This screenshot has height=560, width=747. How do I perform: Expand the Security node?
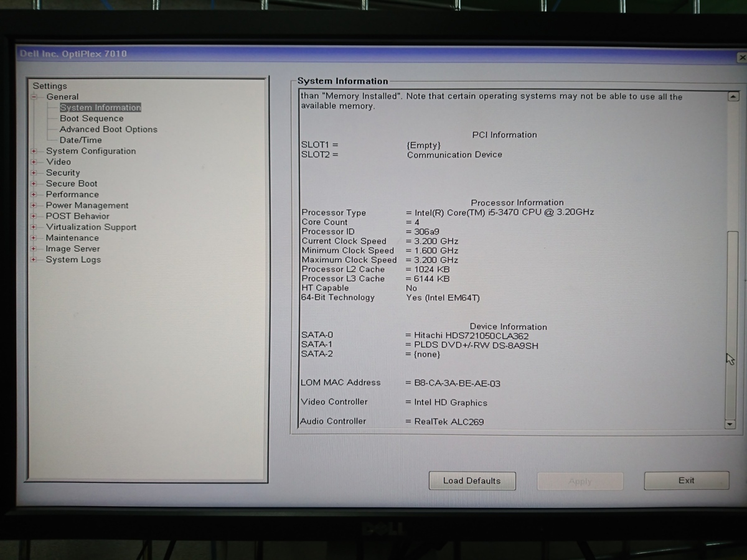coord(34,172)
